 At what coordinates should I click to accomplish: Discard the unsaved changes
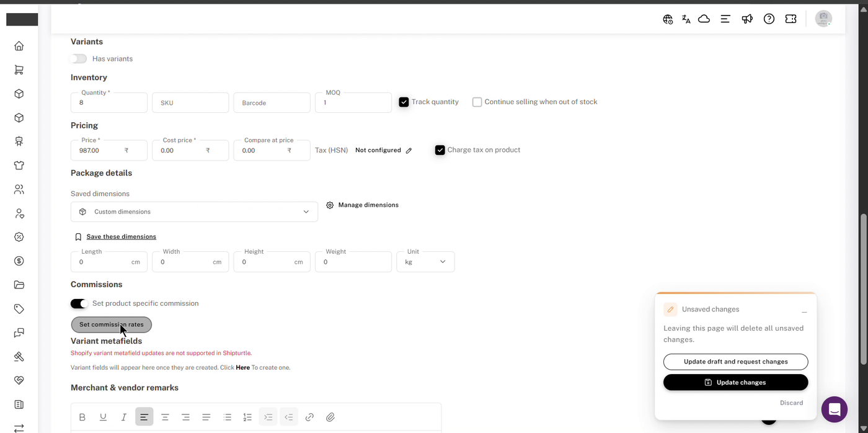coord(791,403)
